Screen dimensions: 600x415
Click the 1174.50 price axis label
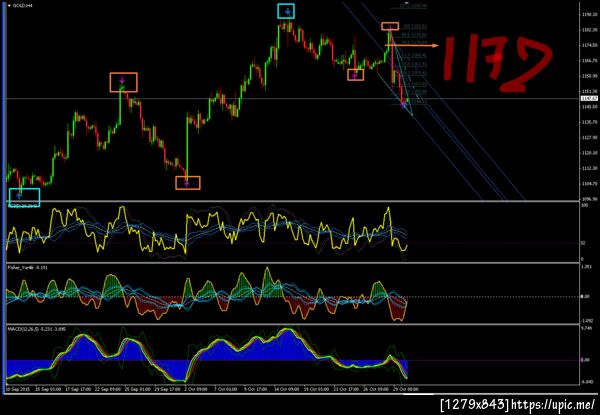tap(590, 45)
